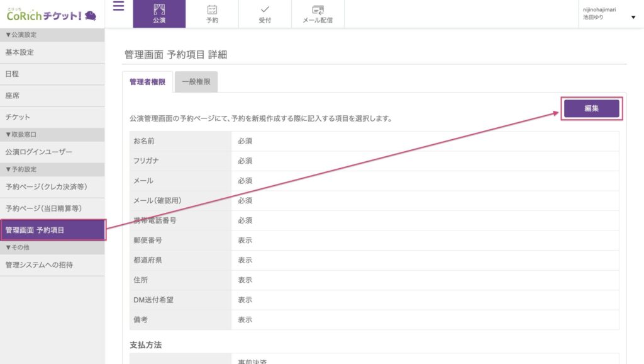Open the 予約 calendar icon tab
The image size is (644, 364).
click(212, 14)
